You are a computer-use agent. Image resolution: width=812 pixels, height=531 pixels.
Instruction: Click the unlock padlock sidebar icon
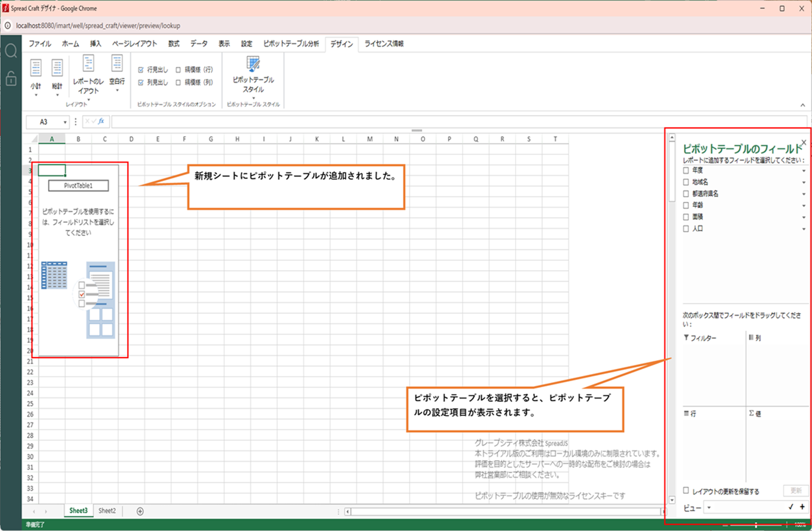tap(11, 78)
